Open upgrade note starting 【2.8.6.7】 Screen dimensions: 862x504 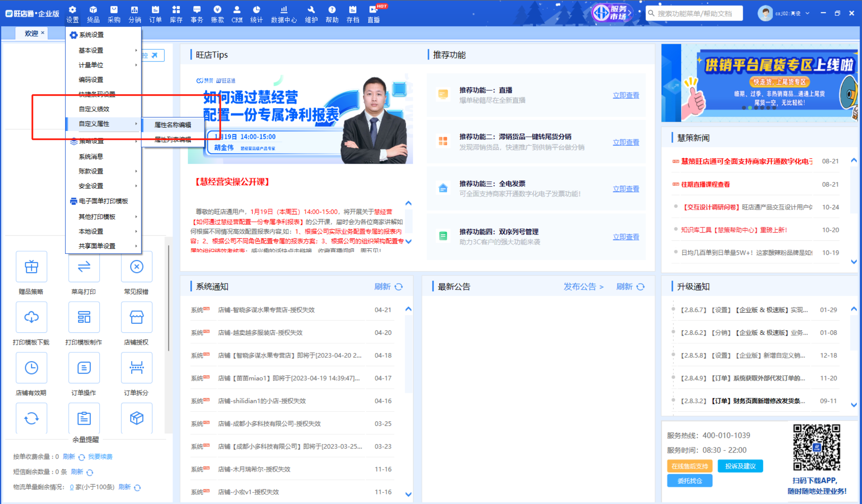743,310
